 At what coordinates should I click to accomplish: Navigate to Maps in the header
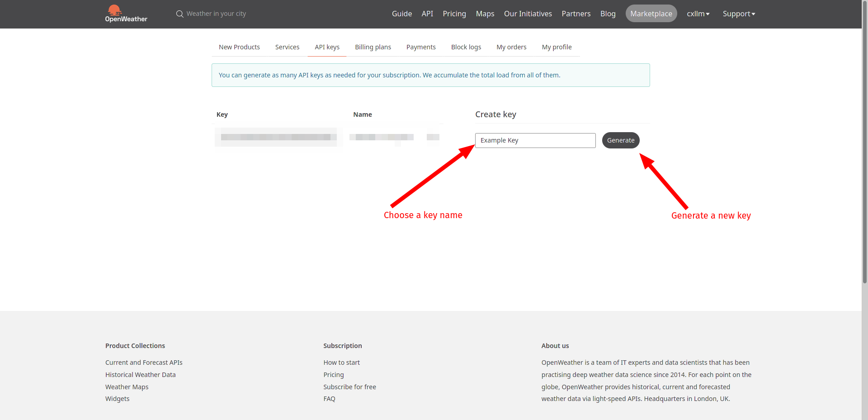pos(485,14)
